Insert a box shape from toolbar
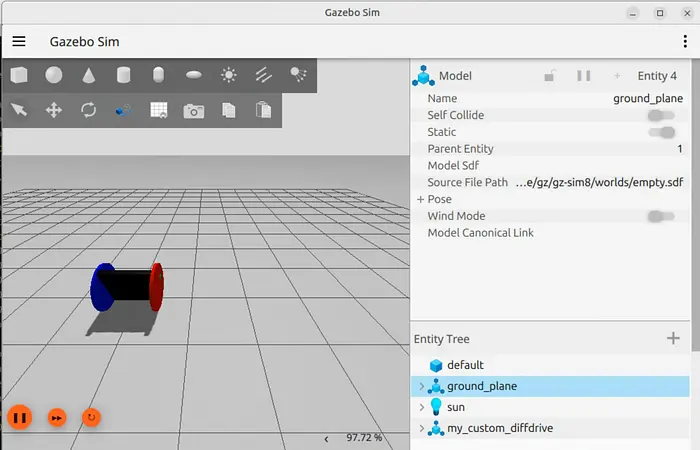This screenshot has height=450, width=700. [19, 75]
